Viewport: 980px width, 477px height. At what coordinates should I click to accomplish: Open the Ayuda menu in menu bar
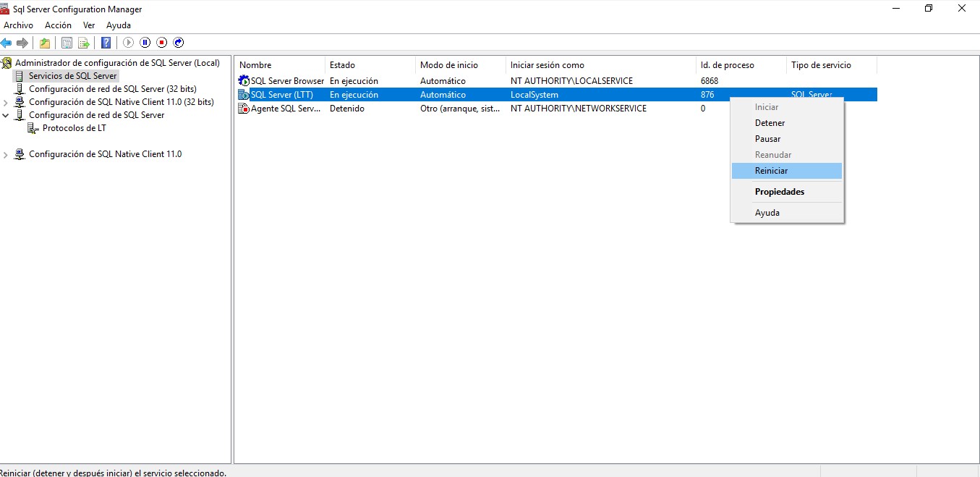coord(119,25)
